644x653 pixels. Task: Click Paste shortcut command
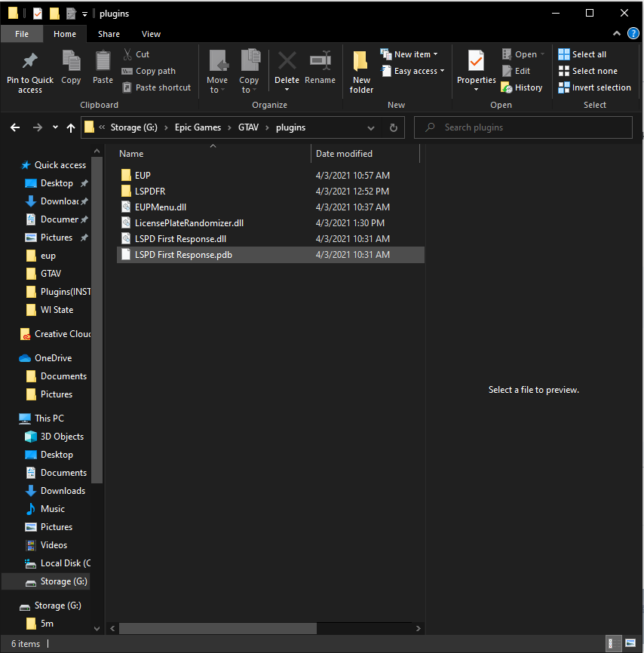pyautogui.click(x=157, y=87)
